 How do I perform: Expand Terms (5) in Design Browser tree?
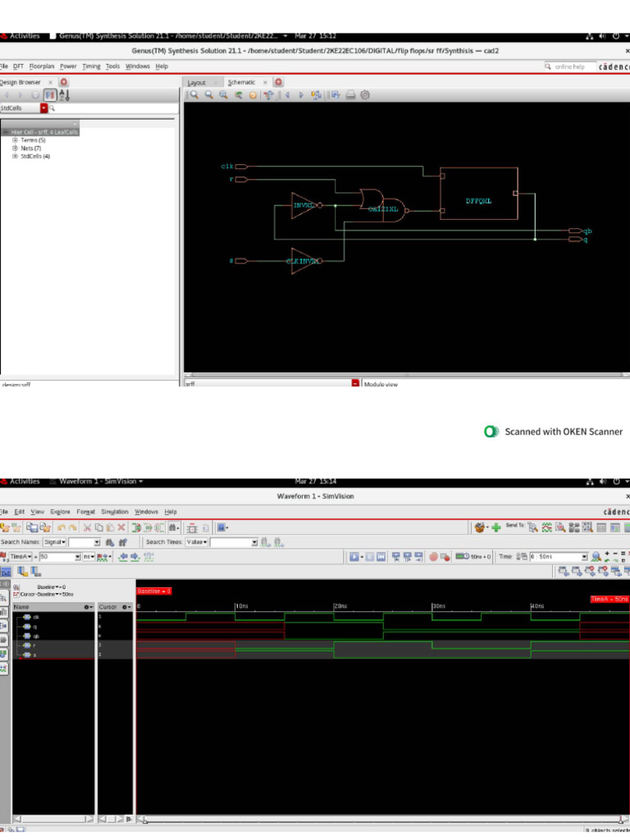(15, 140)
